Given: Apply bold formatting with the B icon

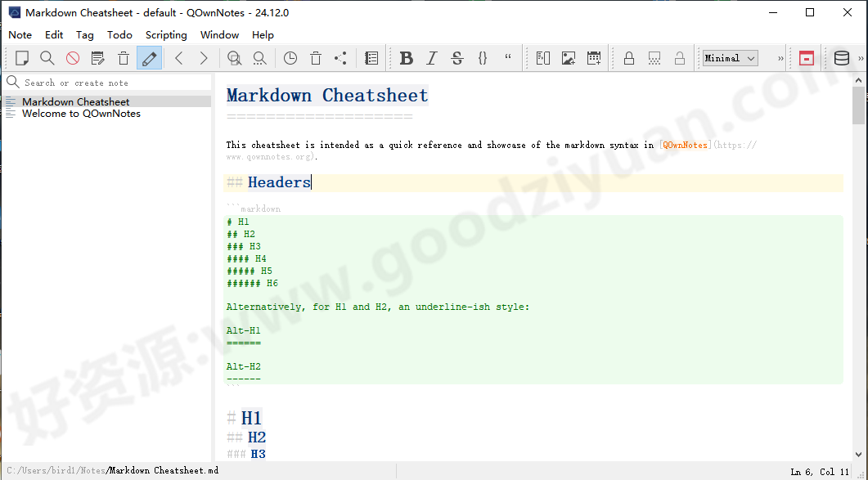Looking at the screenshot, I should tap(406, 58).
